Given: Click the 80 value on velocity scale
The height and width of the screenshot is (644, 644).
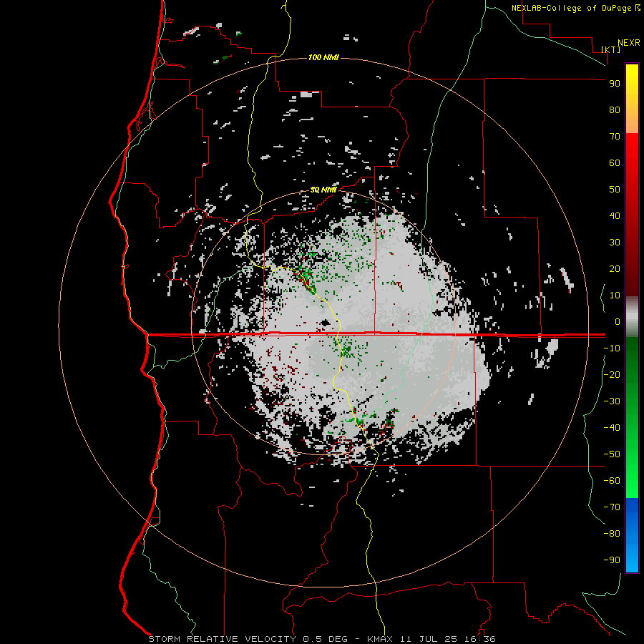Looking at the screenshot, I should 615,109.
